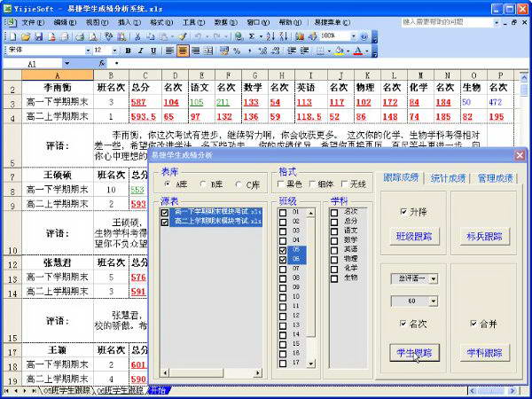Click the AutoSum (Σ) icon
532x399 pixels.
pyautogui.click(x=252, y=36)
